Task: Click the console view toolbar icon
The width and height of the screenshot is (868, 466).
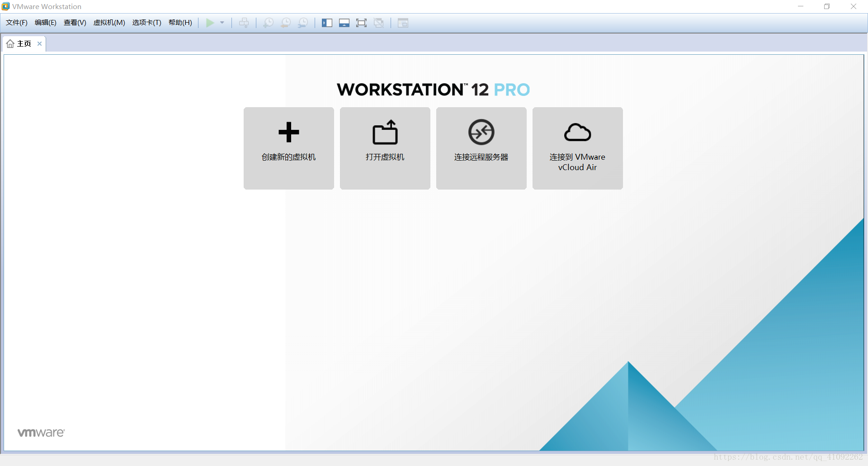Action: click(403, 23)
